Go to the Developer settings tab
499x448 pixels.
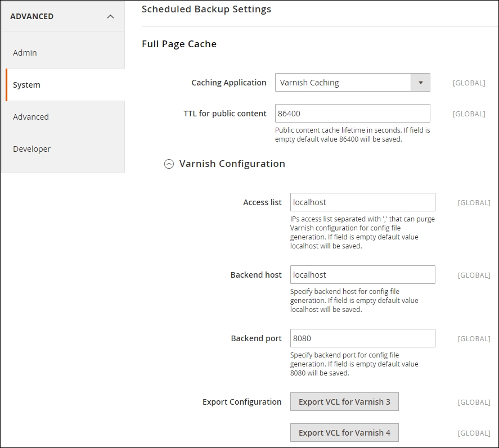pyautogui.click(x=32, y=149)
